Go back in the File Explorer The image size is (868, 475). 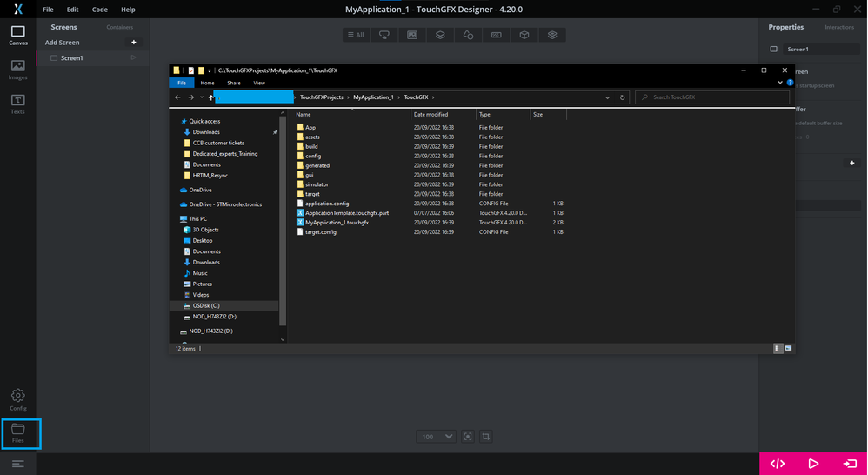[177, 97]
